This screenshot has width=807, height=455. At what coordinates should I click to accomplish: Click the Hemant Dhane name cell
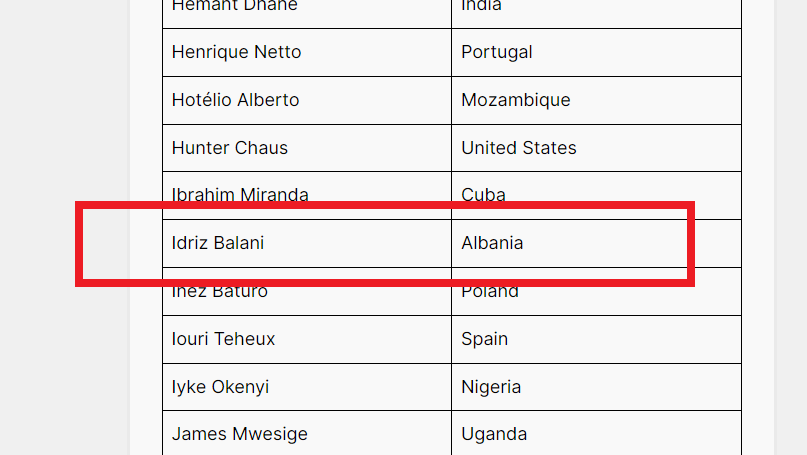[x=307, y=14]
